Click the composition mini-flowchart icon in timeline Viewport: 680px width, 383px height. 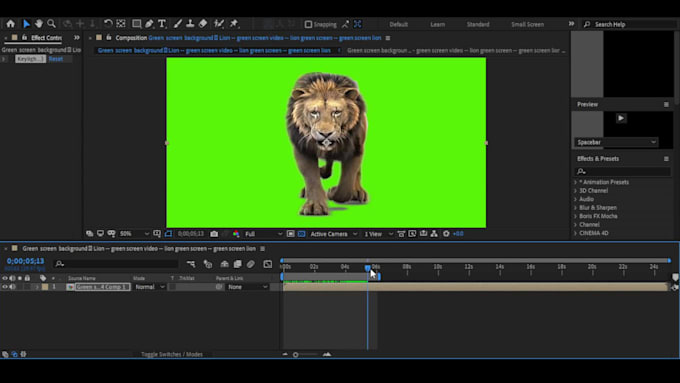(191, 264)
